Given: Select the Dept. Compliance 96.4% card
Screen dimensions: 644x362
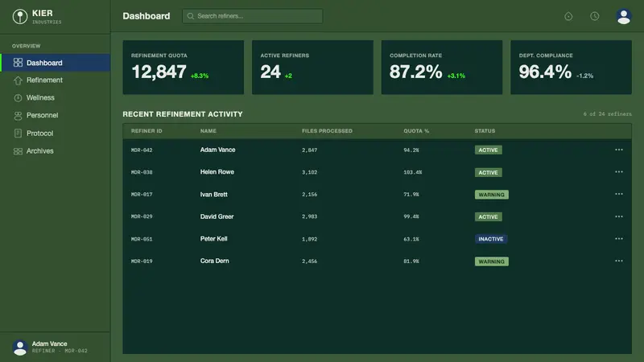Looking at the screenshot, I should click(571, 68).
